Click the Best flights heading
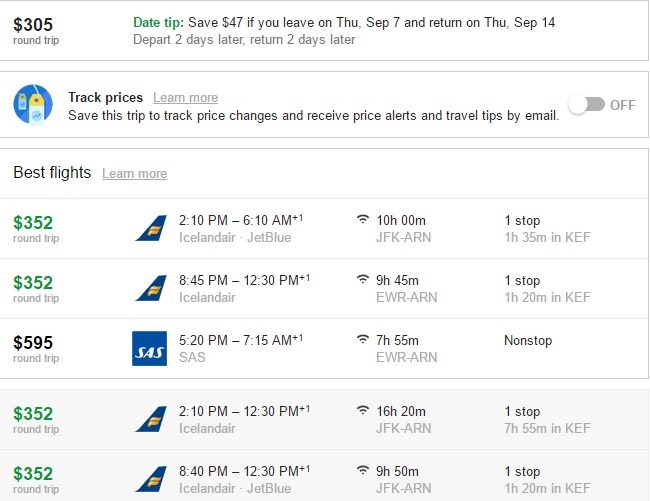650x501 pixels. pyautogui.click(x=52, y=172)
